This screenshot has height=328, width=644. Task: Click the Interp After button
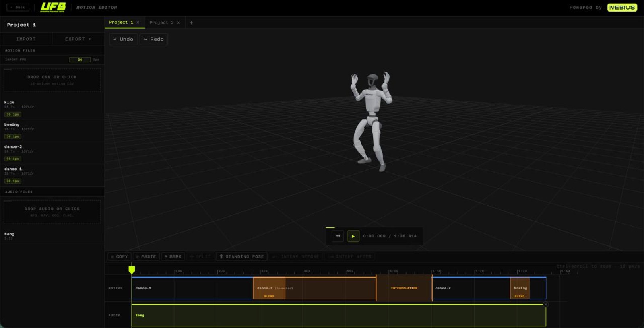[x=349, y=256]
